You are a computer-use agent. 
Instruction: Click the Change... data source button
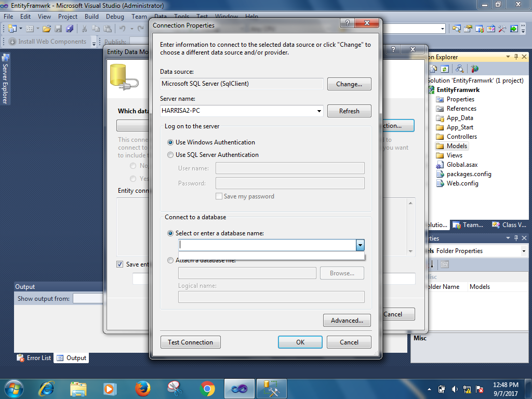(349, 84)
